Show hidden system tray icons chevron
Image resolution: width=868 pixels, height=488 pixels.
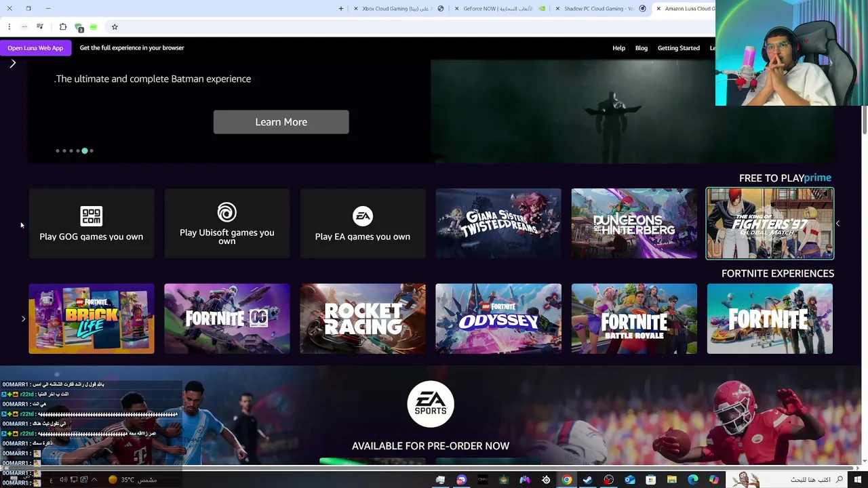pyautogui.click(x=94, y=480)
